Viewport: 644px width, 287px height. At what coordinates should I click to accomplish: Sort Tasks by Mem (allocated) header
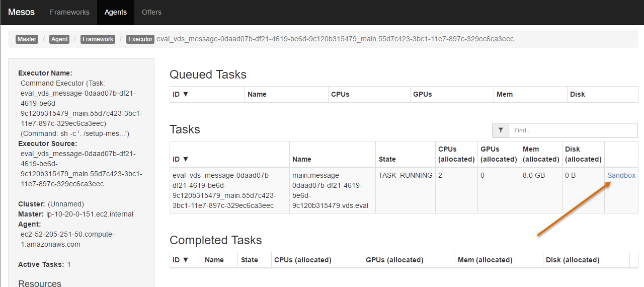(541, 154)
